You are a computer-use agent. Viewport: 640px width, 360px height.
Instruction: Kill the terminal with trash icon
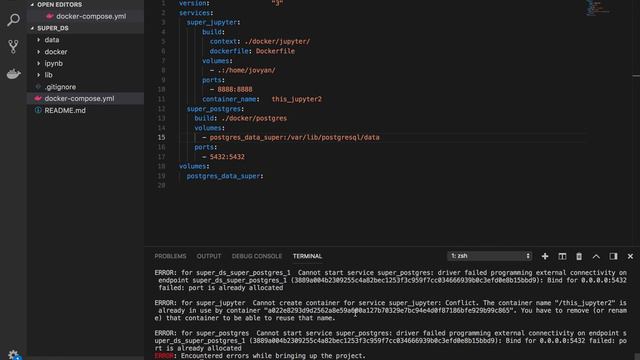tap(579, 256)
